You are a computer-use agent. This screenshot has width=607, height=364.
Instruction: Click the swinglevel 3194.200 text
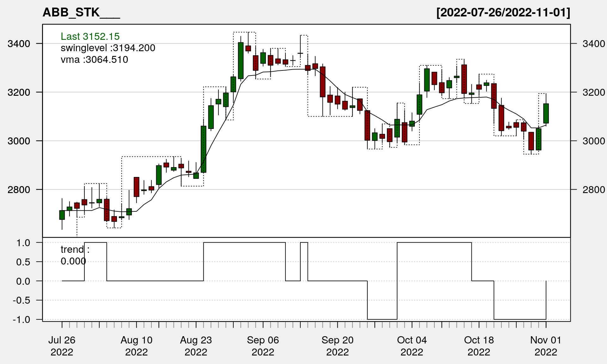click(x=108, y=48)
